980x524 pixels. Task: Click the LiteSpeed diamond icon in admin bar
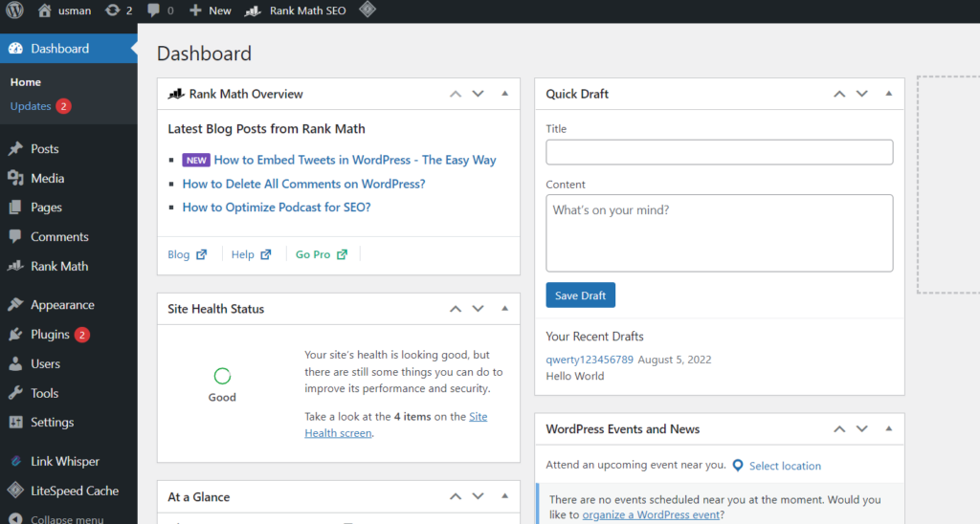click(367, 10)
